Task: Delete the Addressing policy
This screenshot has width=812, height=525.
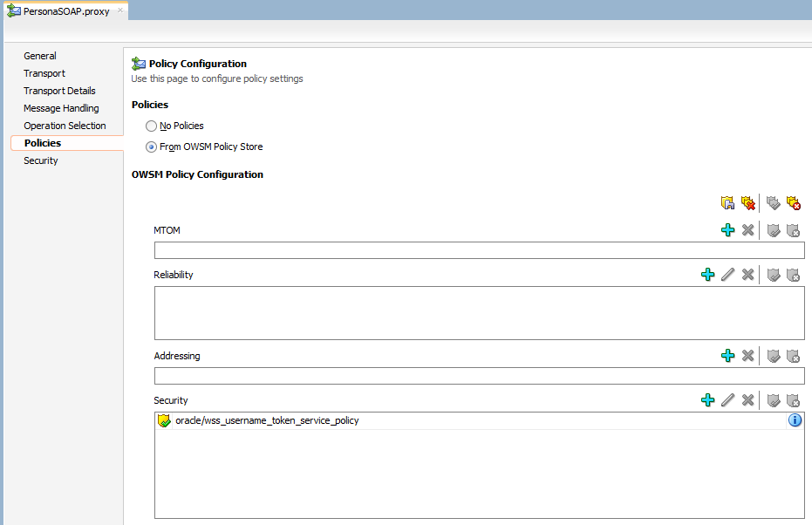Action: coord(747,355)
